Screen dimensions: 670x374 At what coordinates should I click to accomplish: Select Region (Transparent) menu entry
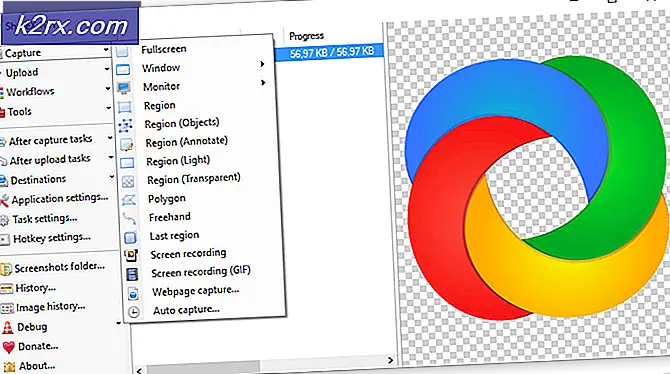point(194,179)
